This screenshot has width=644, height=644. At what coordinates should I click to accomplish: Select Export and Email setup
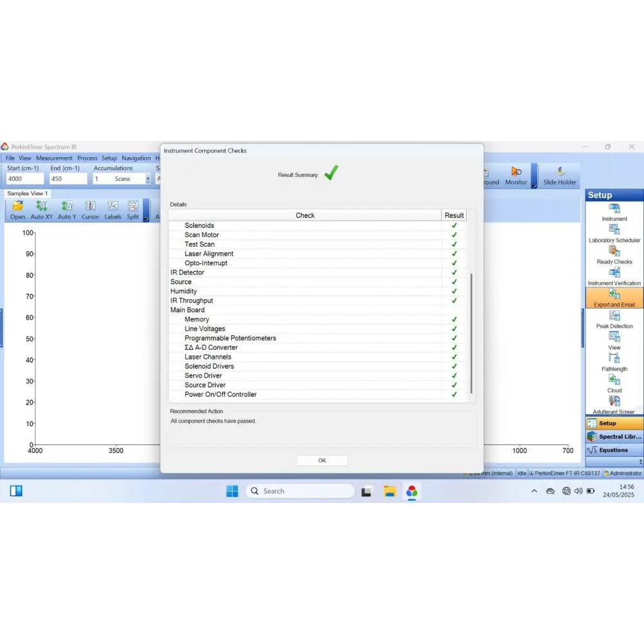pyautogui.click(x=614, y=298)
